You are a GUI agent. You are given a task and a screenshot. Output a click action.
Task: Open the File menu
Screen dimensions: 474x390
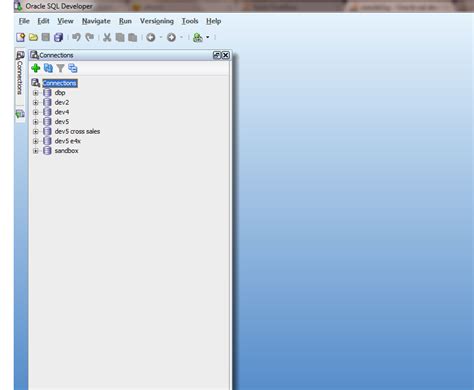(24, 21)
